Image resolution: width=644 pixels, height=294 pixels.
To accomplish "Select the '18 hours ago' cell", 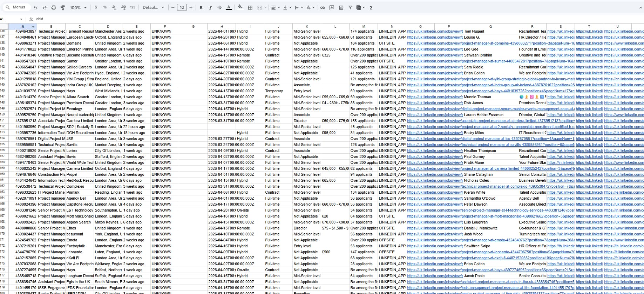I will (136, 133).
